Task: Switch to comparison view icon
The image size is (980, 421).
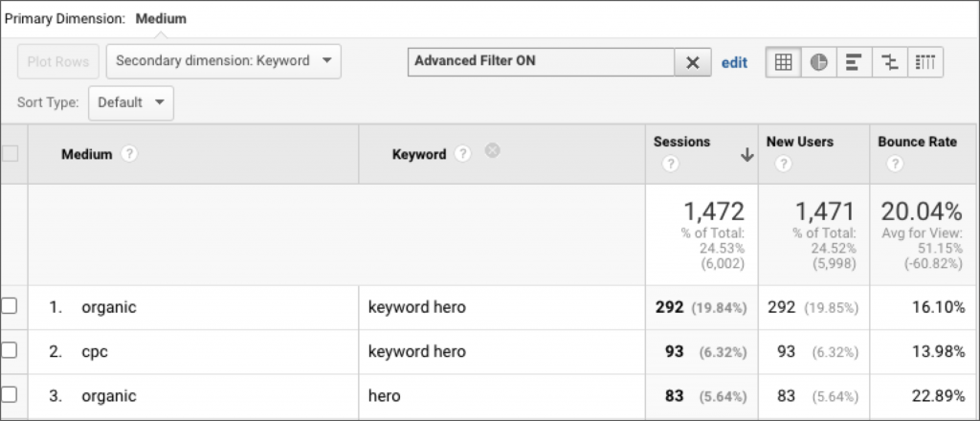Action: [x=889, y=62]
